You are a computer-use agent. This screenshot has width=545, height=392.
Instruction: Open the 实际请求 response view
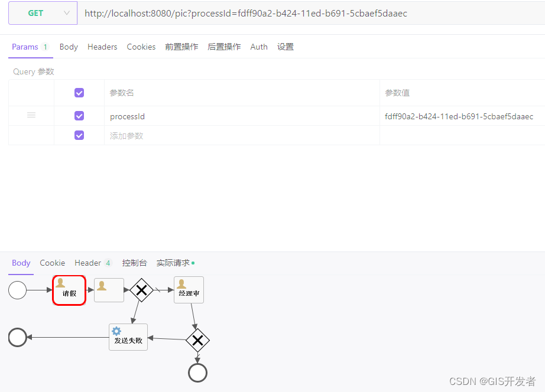173,263
